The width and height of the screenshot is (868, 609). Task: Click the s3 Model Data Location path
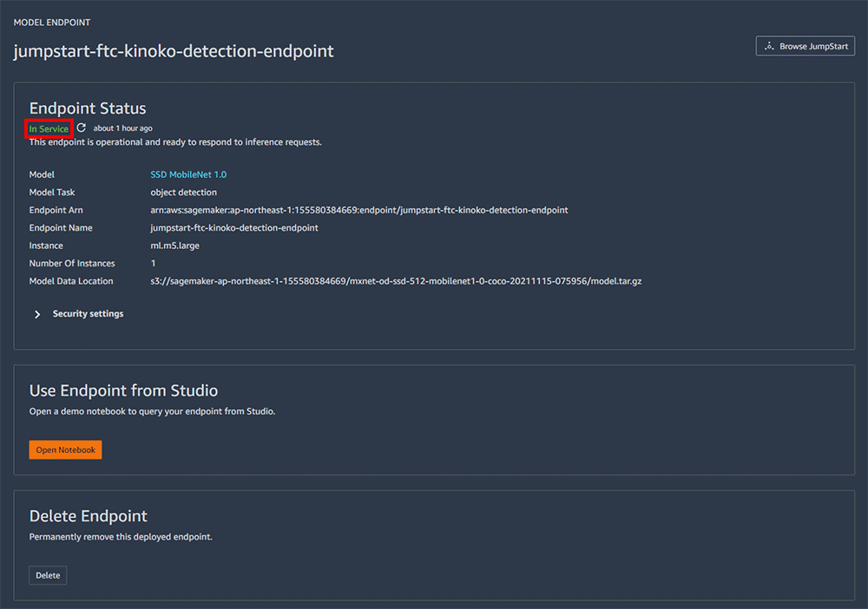[x=396, y=281]
